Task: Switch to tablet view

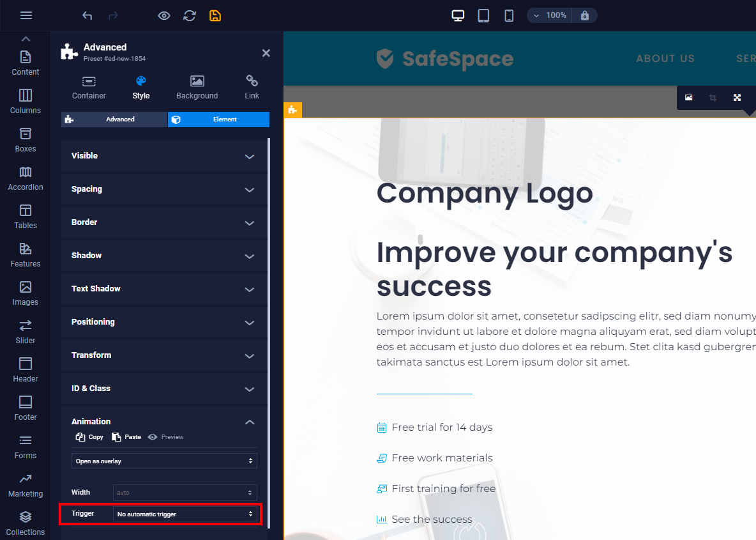Action: 483,15
